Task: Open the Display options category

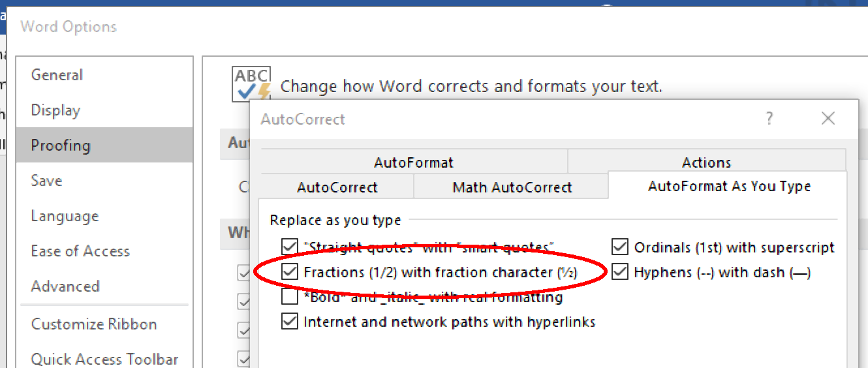Action: pos(55,110)
